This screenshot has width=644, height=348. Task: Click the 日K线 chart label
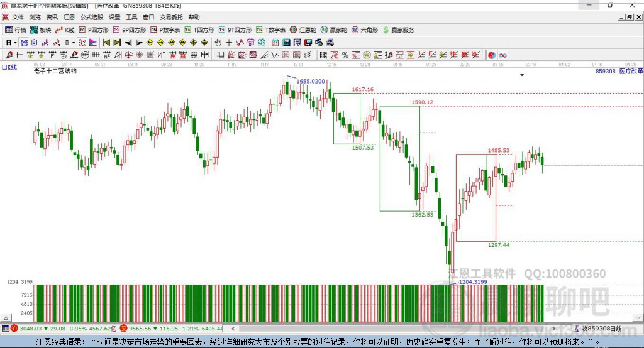pyautogui.click(x=9, y=67)
